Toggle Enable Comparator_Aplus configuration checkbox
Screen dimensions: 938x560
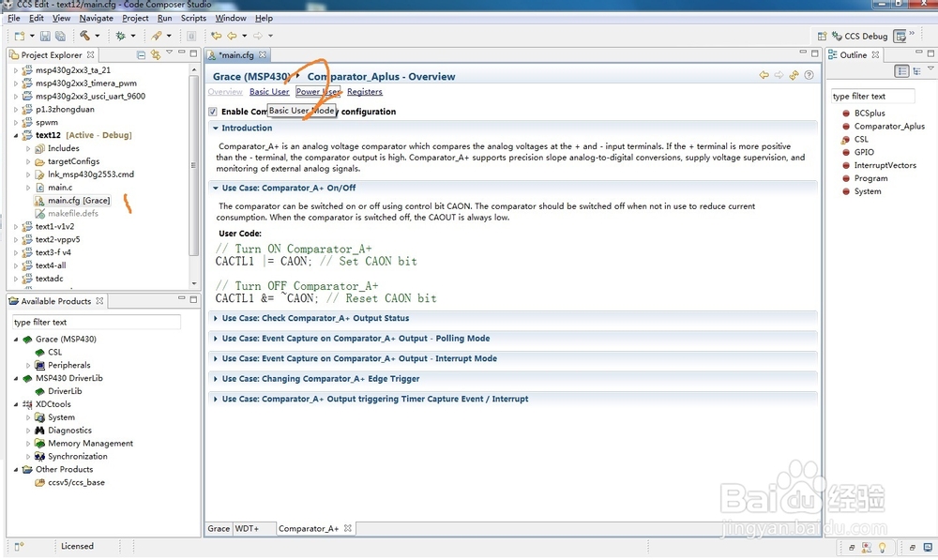tap(212, 112)
